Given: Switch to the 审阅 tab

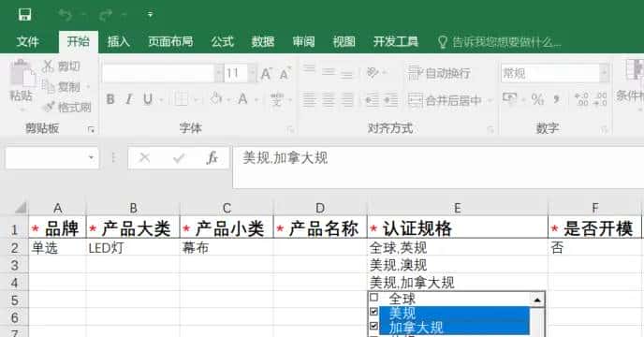Looking at the screenshot, I should click(x=303, y=41).
